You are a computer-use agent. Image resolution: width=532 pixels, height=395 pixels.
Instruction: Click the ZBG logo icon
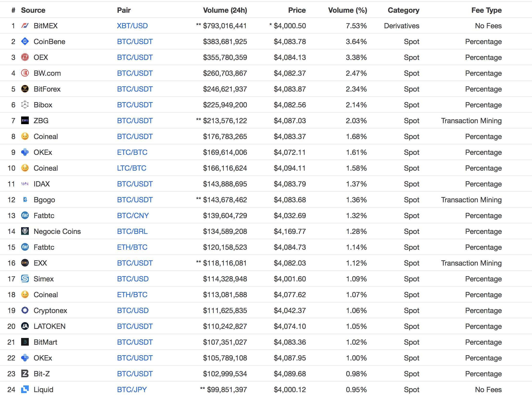[x=25, y=120]
